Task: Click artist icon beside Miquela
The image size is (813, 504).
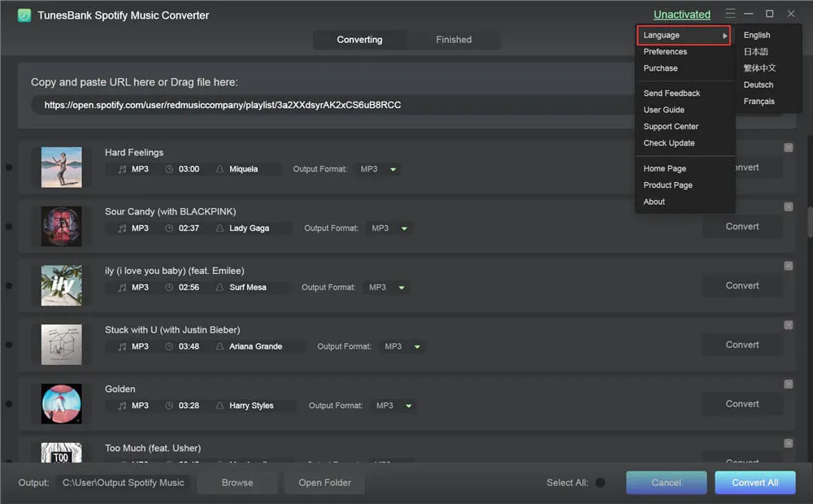Action: [x=220, y=169]
